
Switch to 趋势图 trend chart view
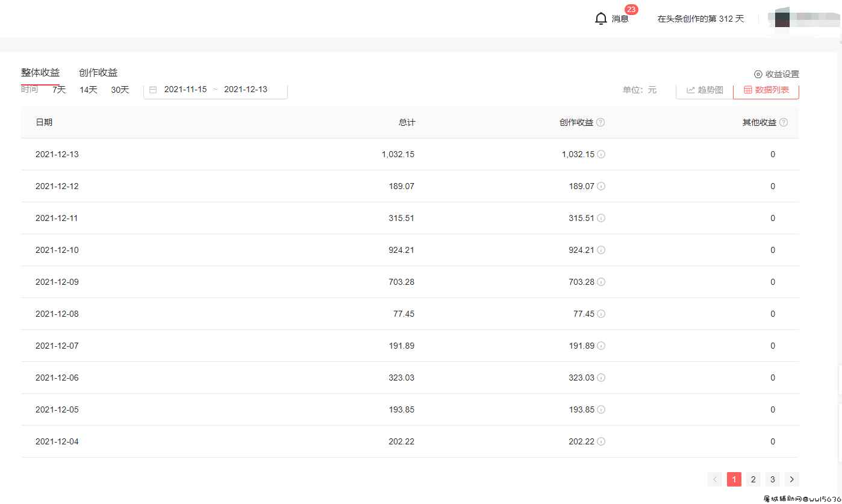click(x=705, y=90)
